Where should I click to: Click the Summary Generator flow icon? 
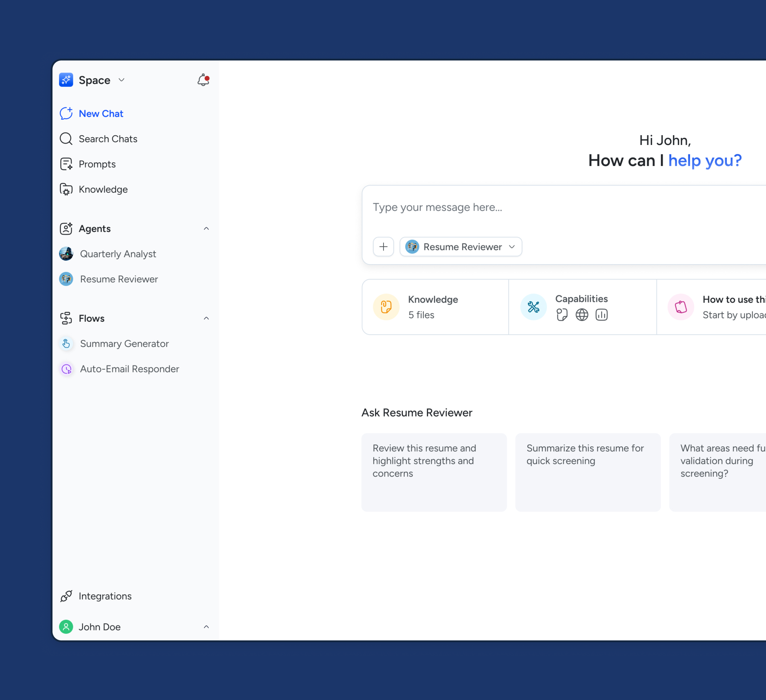pyautogui.click(x=66, y=343)
